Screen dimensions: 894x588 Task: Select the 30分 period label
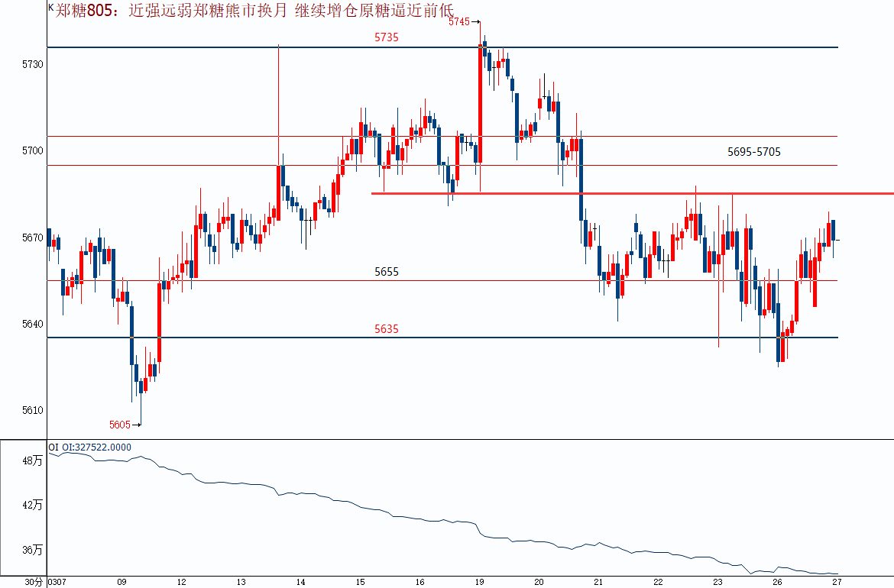(34, 582)
